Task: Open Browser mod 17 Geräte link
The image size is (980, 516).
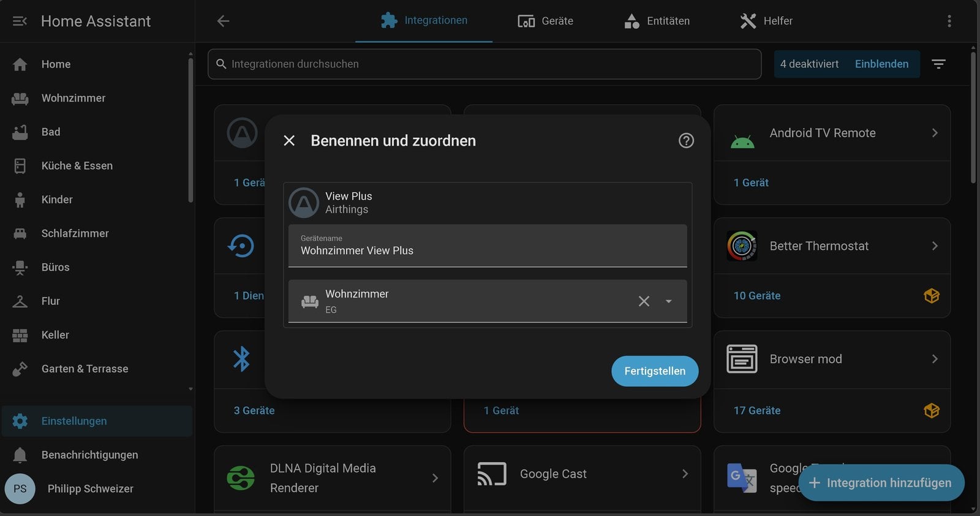Action: point(757,411)
